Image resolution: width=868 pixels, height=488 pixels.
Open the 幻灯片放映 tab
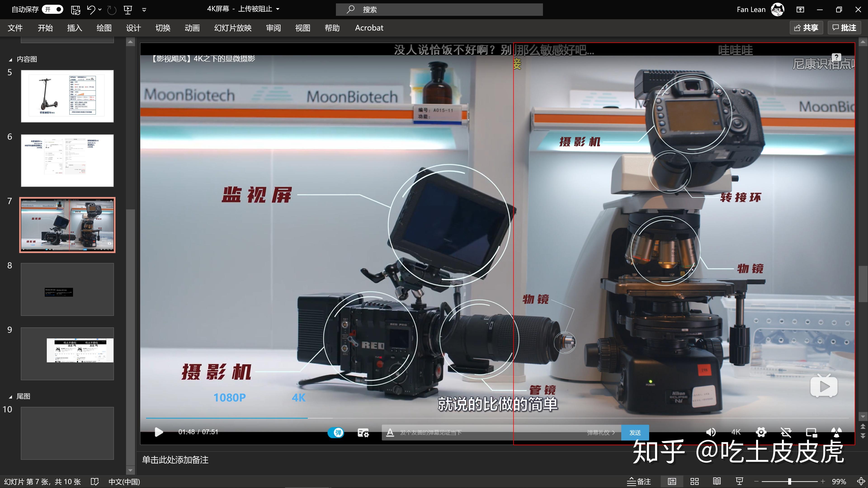coord(233,28)
